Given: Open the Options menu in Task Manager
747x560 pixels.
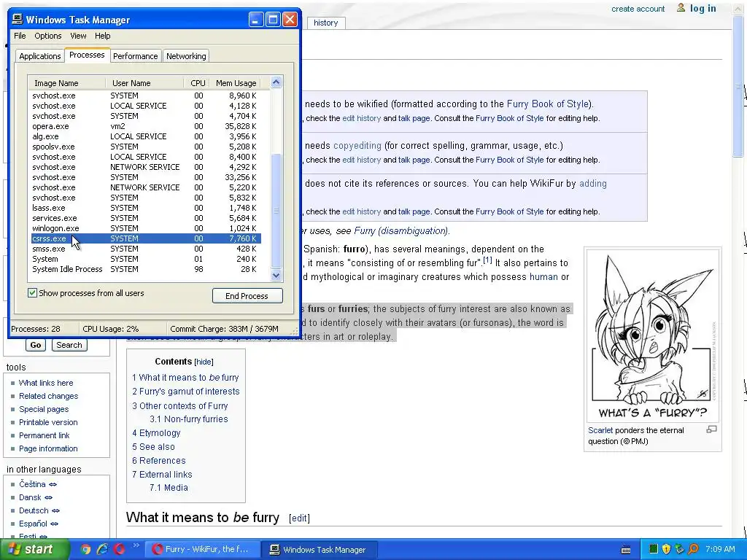Looking at the screenshot, I should [47, 36].
